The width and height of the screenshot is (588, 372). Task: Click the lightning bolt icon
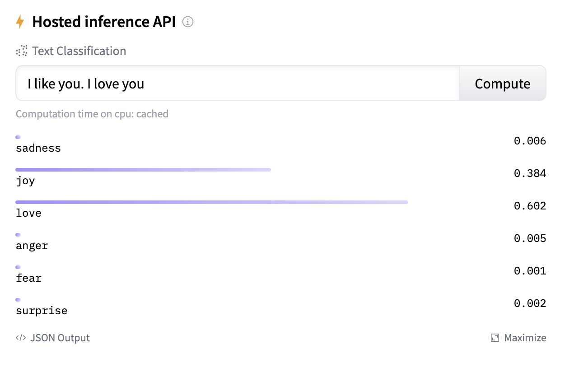20,22
